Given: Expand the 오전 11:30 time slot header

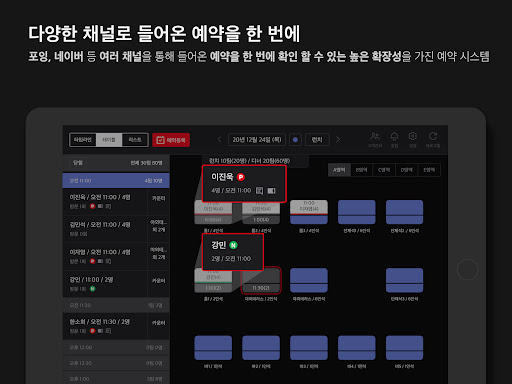Looking at the screenshot, I should 116,305.
